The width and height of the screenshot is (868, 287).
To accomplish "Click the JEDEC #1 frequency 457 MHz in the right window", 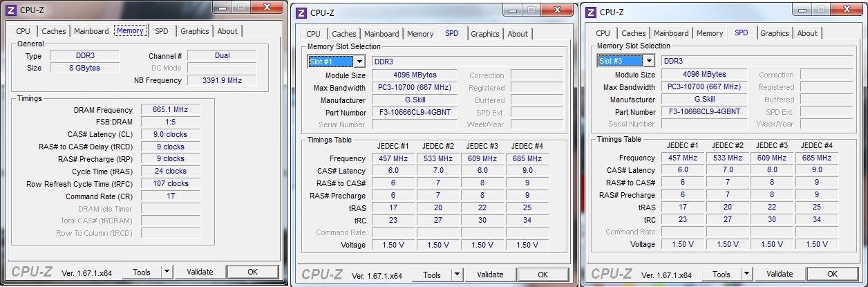I will 682,158.
